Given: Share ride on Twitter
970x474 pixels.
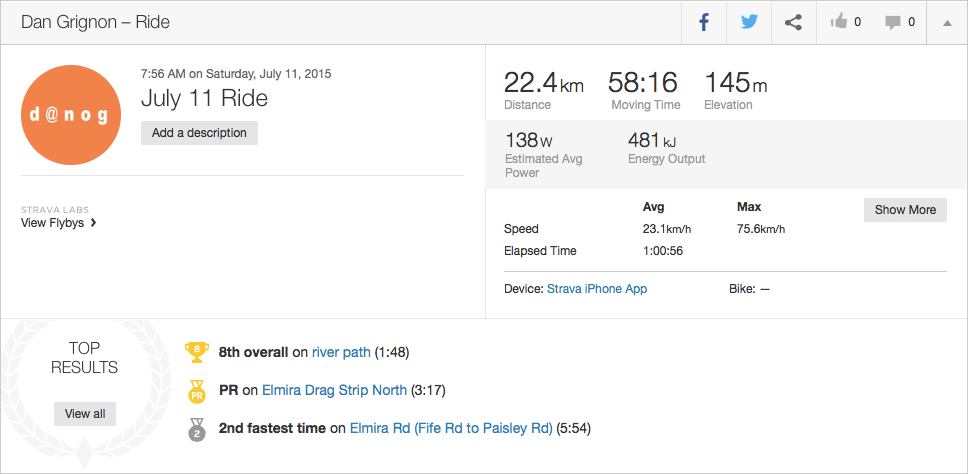Looking at the screenshot, I should click(749, 22).
